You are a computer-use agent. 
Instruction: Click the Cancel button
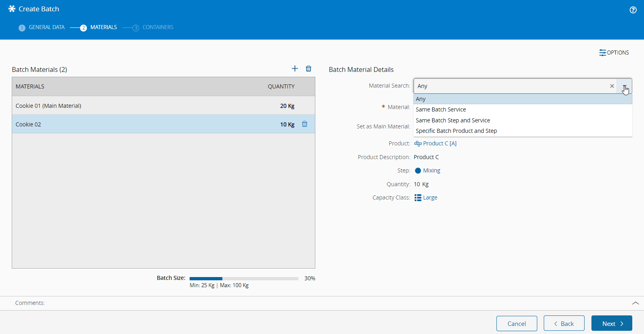[516, 323]
